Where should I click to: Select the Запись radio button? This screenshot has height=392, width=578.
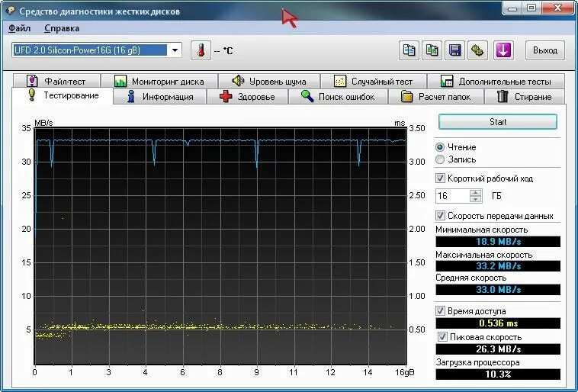tap(440, 159)
